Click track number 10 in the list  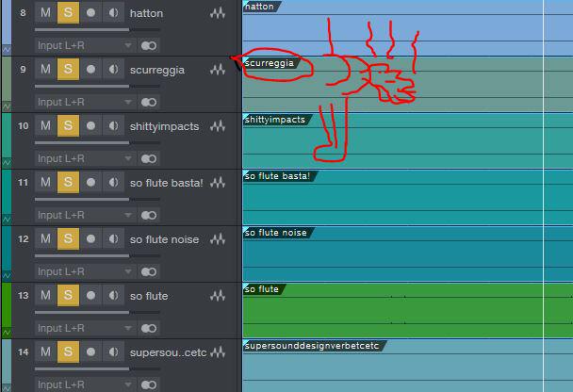(x=23, y=126)
